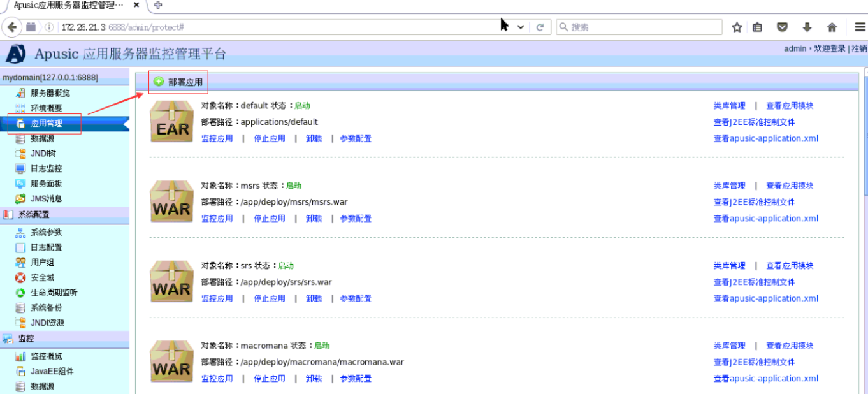The image size is (868, 394).
Task: Open JNDI资源 in the sidebar
Action: tap(47, 323)
